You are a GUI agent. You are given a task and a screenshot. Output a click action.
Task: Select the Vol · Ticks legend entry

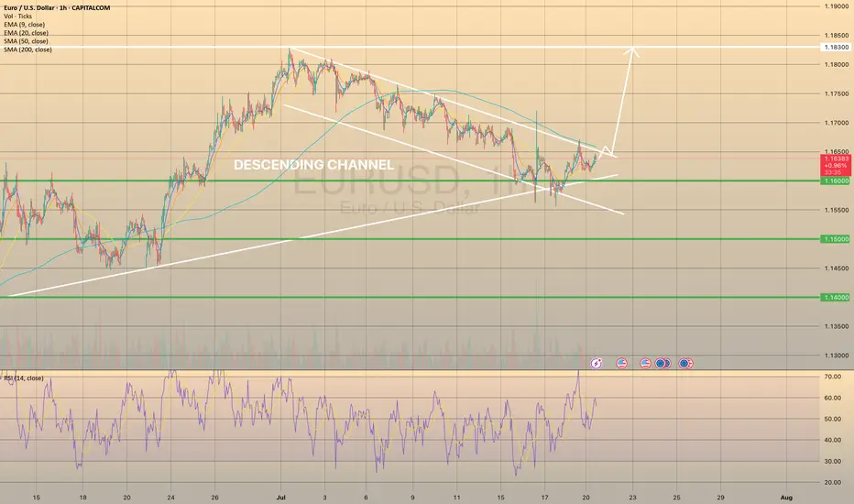click(18, 16)
